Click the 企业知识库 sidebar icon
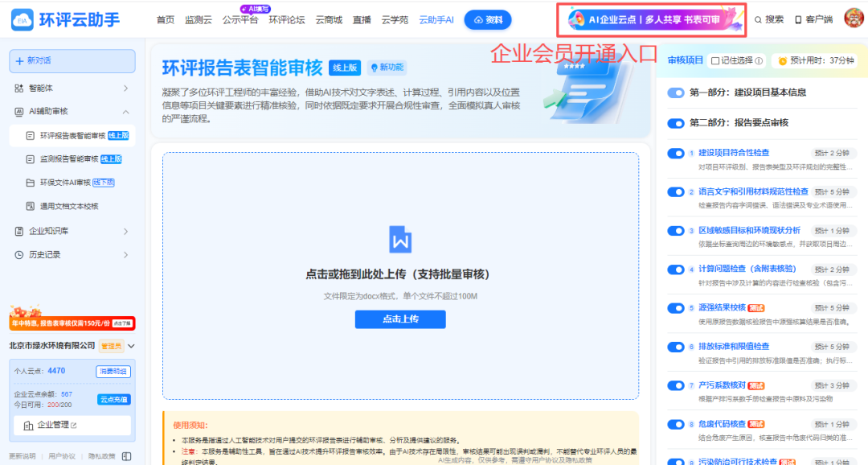Screen dimensions: 868x465 18,231
